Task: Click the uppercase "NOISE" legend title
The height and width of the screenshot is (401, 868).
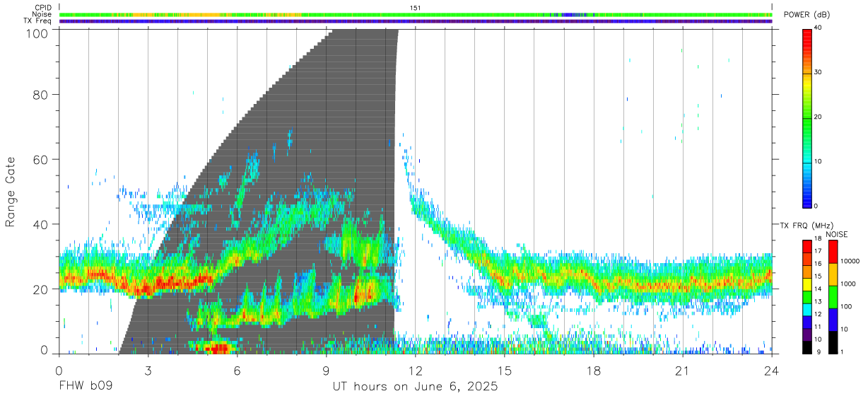Action: pos(838,234)
